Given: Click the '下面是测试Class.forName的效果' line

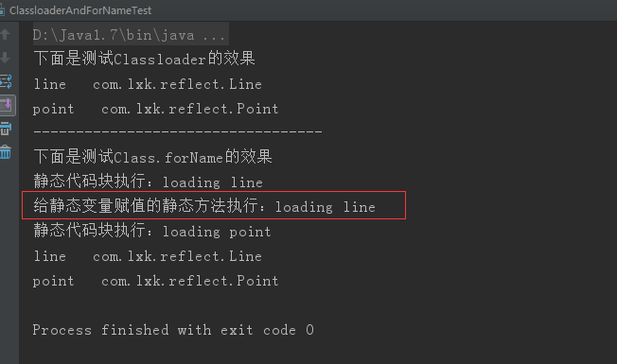Looking at the screenshot, I should pyautogui.click(x=152, y=157).
